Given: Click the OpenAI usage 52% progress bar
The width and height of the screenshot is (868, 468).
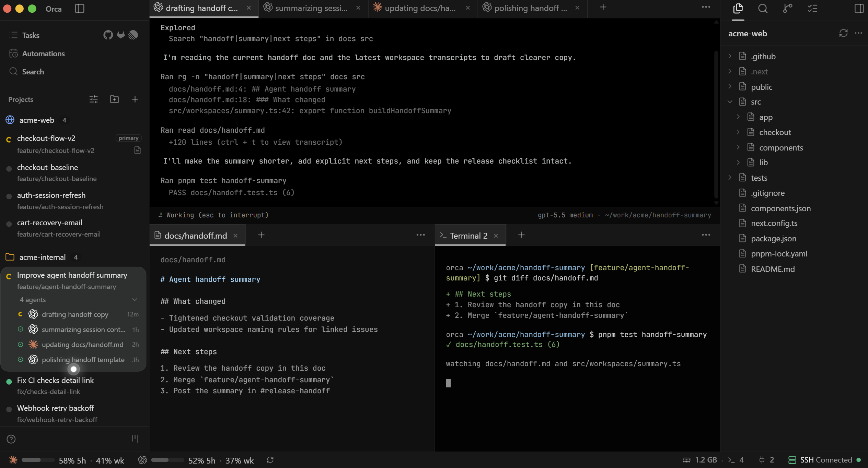Looking at the screenshot, I should tap(167, 460).
